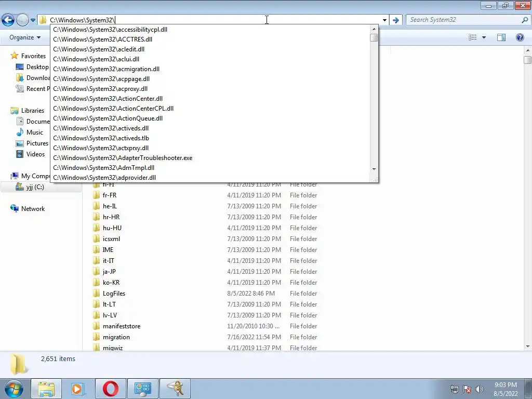Open the Music library
Screen dimensions: 532x399
pyautogui.click(x=30, y=132)
